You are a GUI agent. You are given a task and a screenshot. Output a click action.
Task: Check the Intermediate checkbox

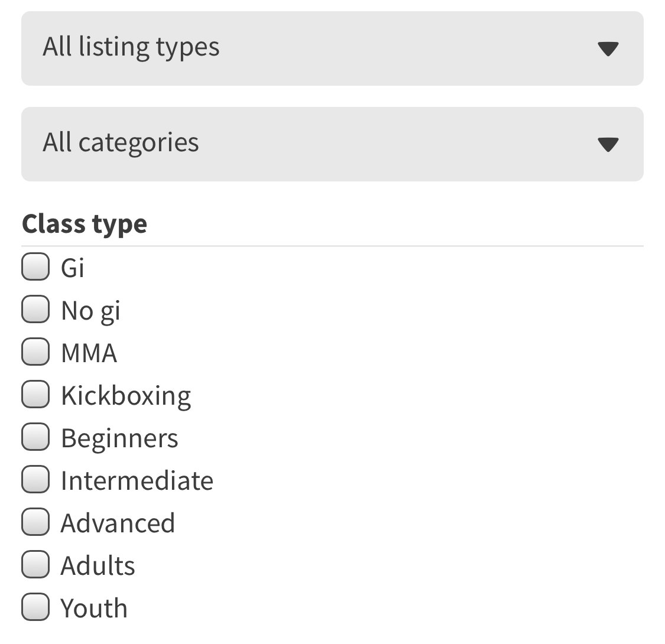(x=35, y=480)
